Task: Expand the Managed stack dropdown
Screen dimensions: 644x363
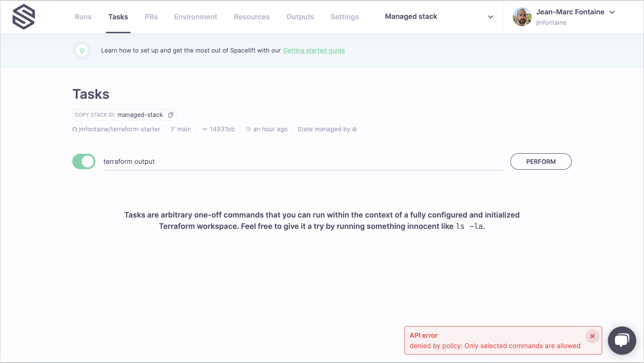Action: click(490, 17)
